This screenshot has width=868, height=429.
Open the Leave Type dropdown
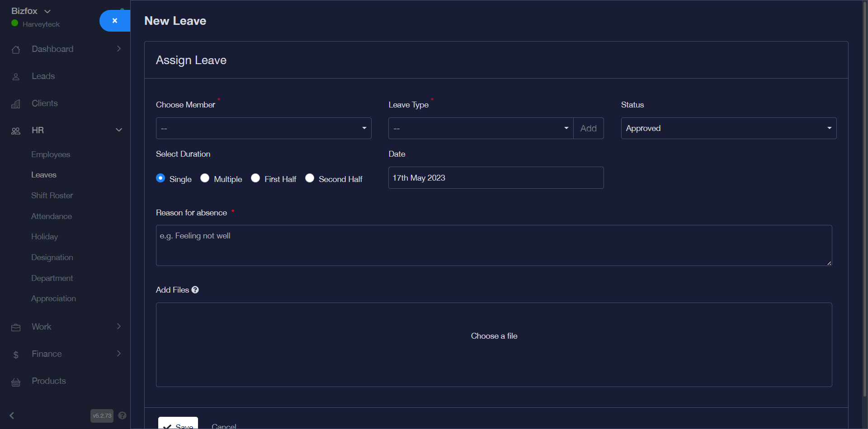tap(480, 128)
